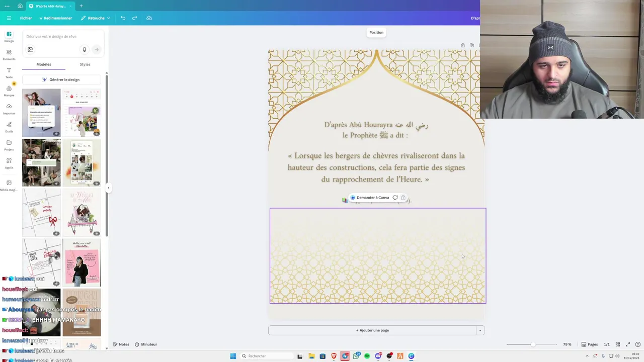
Task: Click Ajouter une page button
Action: point(372,330)
